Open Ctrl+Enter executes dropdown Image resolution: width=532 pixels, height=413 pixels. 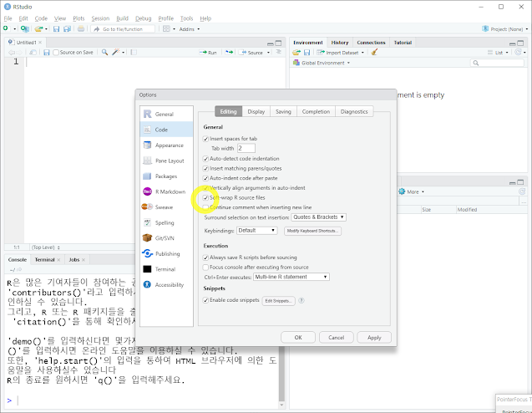(291, 278)
